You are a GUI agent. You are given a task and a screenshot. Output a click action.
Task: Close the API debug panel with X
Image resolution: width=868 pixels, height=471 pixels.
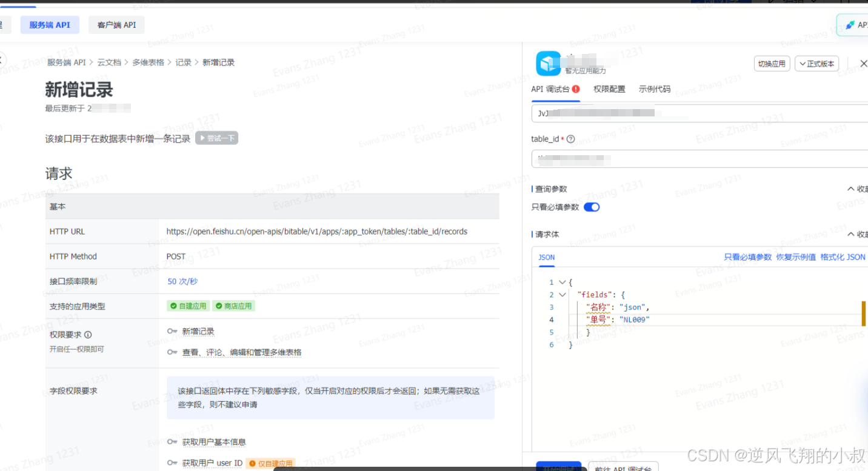(x=864, y=64)
